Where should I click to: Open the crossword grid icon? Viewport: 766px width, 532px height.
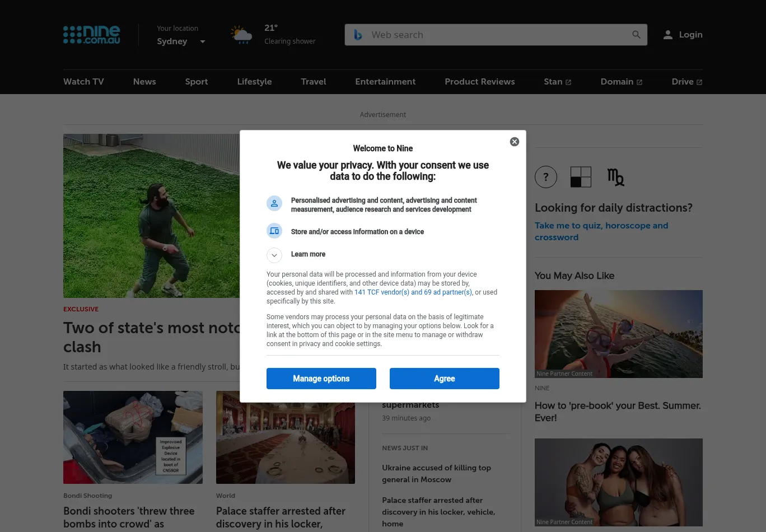(x=581, y=177)
